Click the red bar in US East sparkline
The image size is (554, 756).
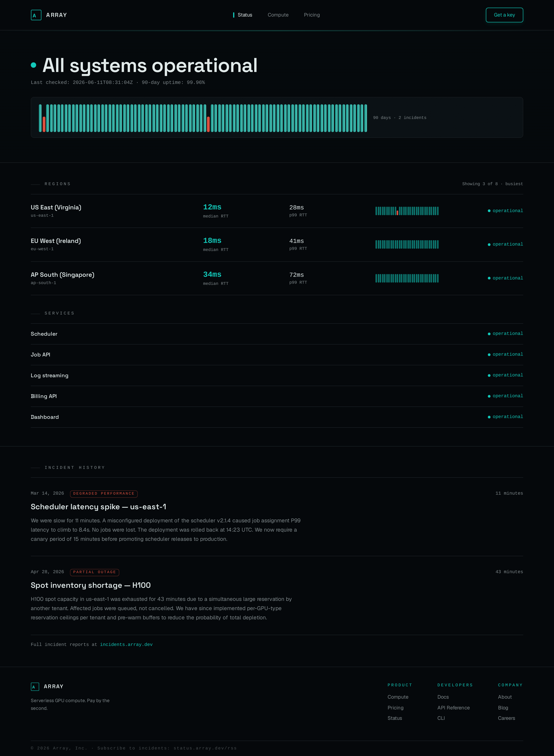397,213
